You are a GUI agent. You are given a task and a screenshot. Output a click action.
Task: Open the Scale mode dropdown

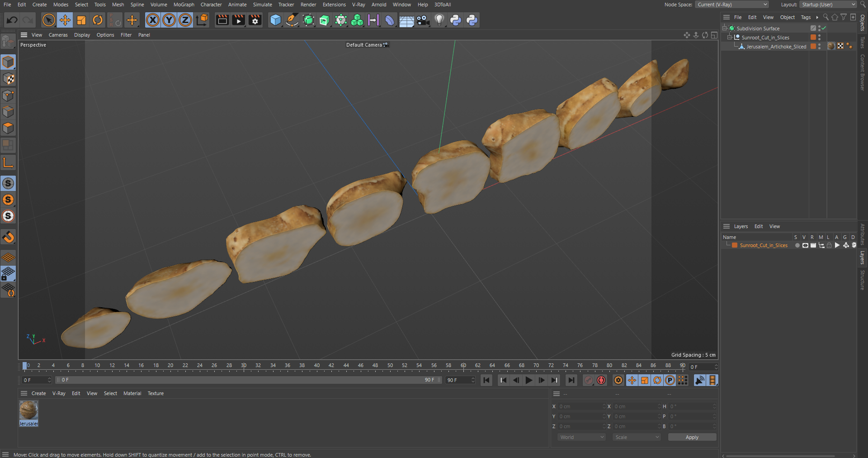[x=637, y=437]
